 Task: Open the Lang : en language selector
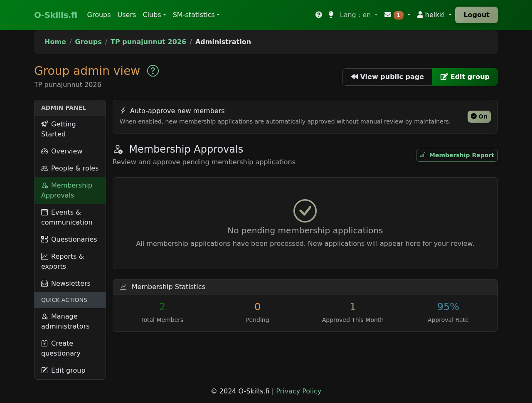pyautogui.click(x=358, y=15)
